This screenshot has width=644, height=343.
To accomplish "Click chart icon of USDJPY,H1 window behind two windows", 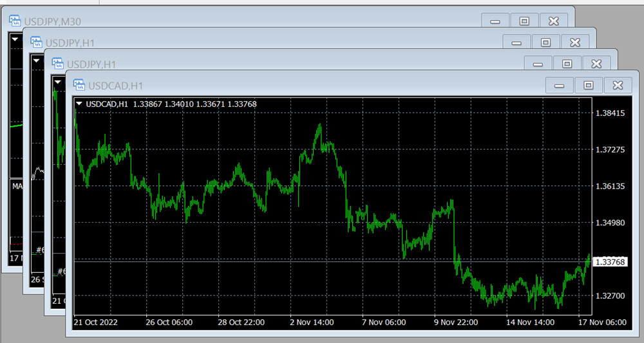I will pos(36,42).
